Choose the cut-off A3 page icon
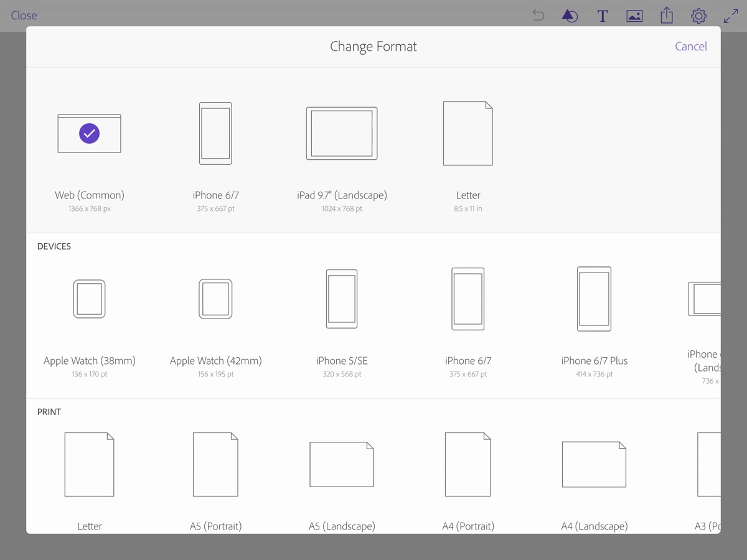747x560 pixels. (x=709, y=464)
